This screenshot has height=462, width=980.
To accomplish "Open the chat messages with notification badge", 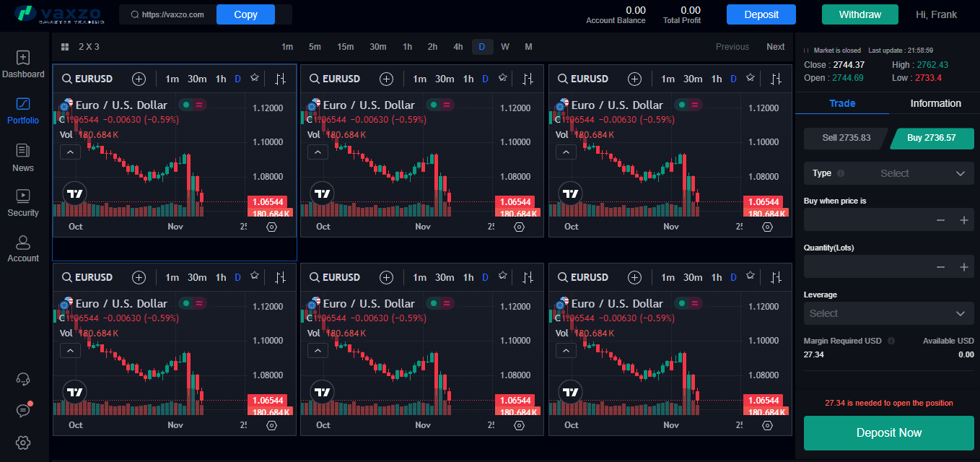I will tap(22, 410).
